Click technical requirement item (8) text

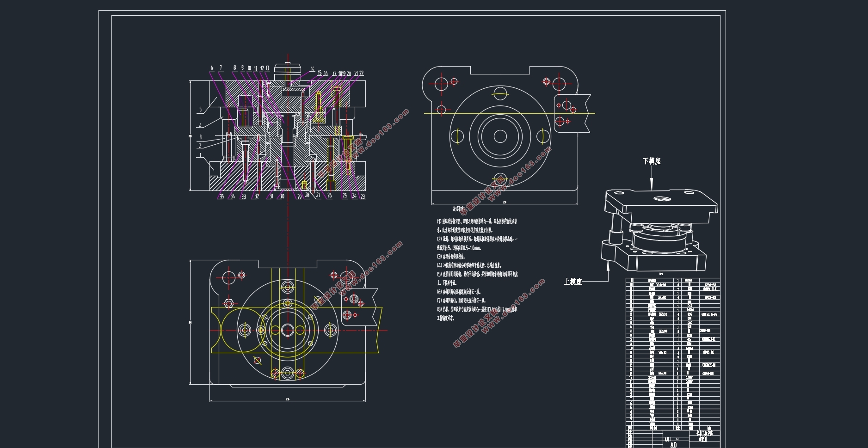pyautogui.click(x=477, y=313)
